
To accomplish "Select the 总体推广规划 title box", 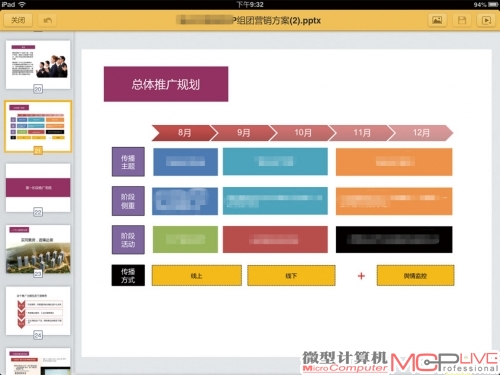I will (166, 84).
